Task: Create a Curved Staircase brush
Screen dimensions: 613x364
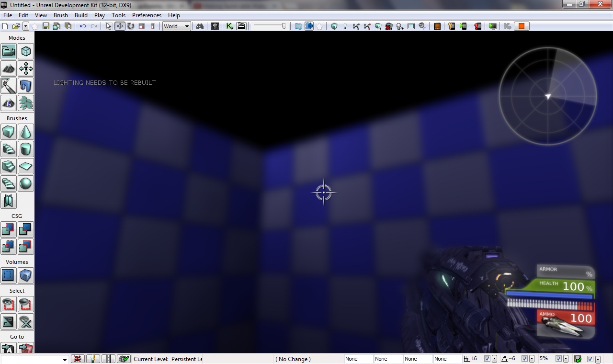Action: [x=9, y=149]
